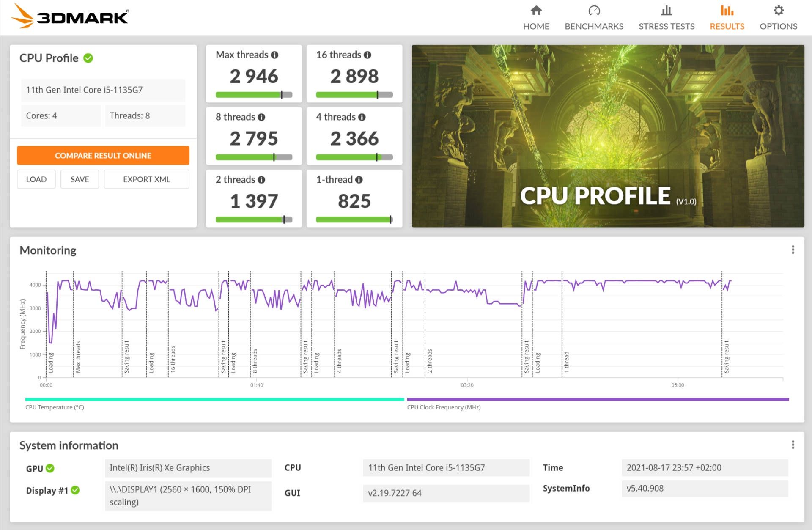
Task: Click the 4 threads score bar
Action: [354, 157]
